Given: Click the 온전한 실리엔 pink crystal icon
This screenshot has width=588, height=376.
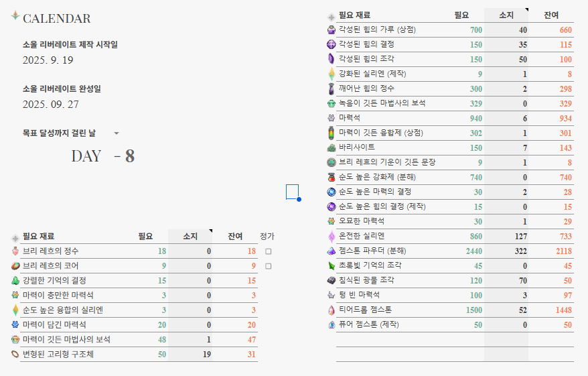Looking at the screenshot, I should [x=331, y=237].
